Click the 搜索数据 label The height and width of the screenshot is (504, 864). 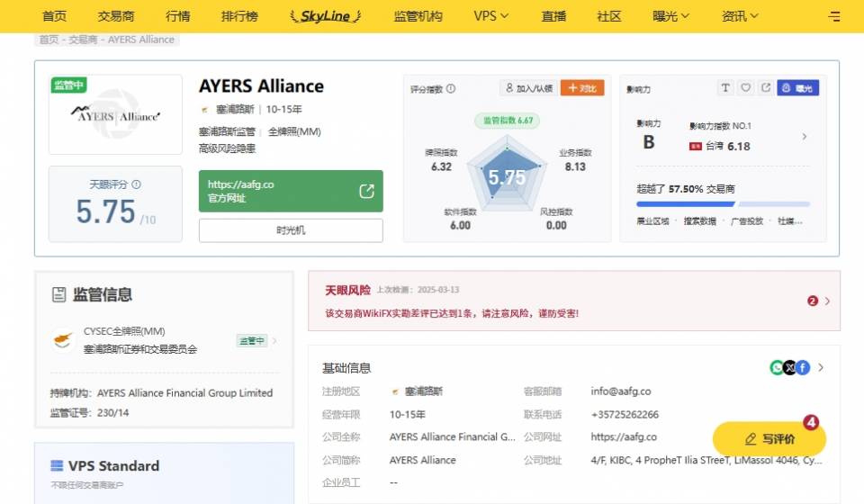click(x=700, y=220)
